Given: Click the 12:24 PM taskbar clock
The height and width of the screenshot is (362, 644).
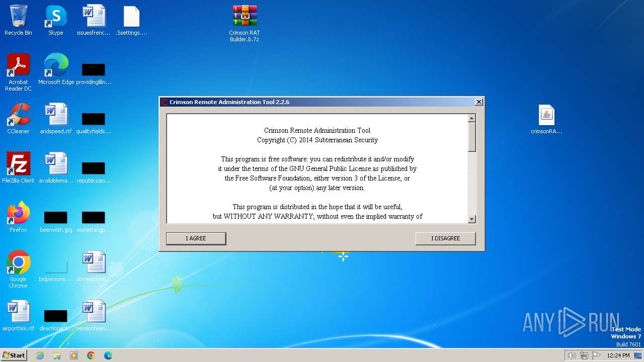Looking at the screenshot, I should click(x=618, y=355).
